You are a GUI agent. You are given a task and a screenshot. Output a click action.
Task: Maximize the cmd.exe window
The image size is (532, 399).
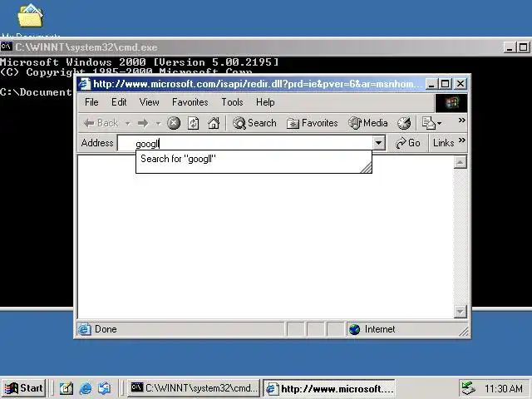(x=523, y=47)
